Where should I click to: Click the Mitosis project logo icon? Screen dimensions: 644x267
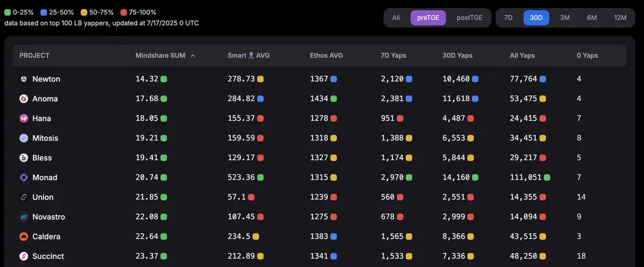24,138
